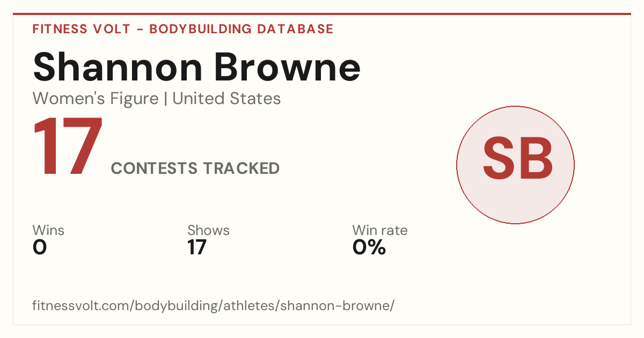Viewport: 644px width, 338px height.
Task: Select the Win rate label
Action: 380,230
